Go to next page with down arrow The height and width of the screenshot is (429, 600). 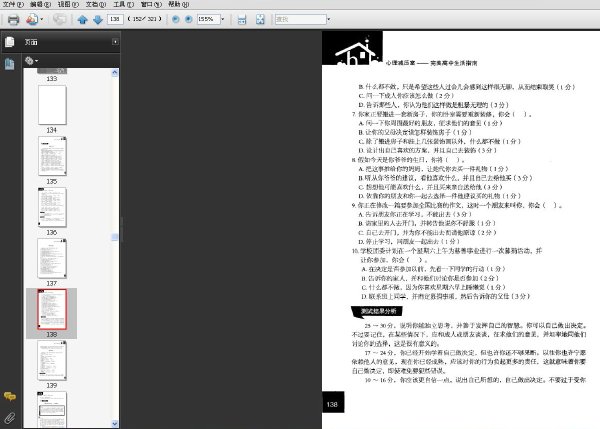point(98,20)
